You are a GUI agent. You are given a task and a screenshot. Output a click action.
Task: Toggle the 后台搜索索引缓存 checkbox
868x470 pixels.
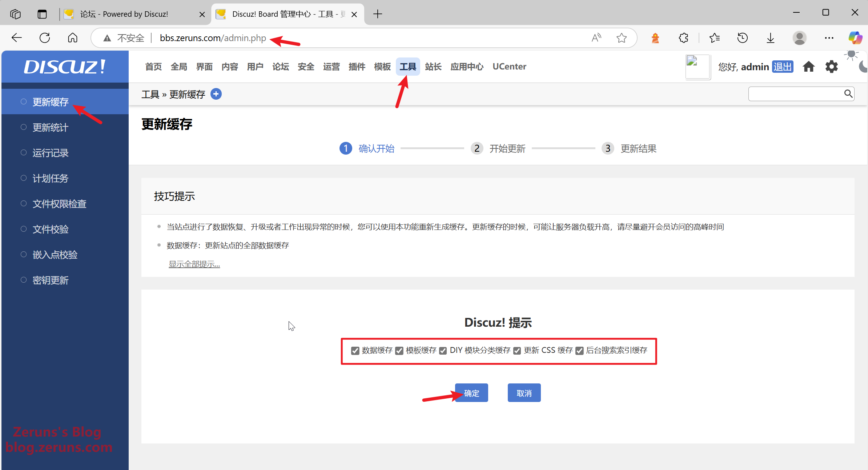pyautogui.click(x=579, y=351)
